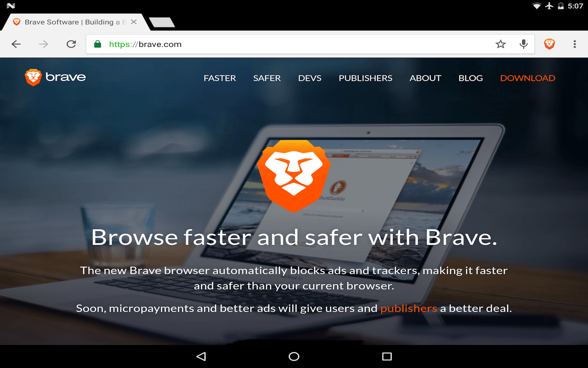Click the forward navigation arrow icon
The image size is (588, 368).
(x=43, y=44)
